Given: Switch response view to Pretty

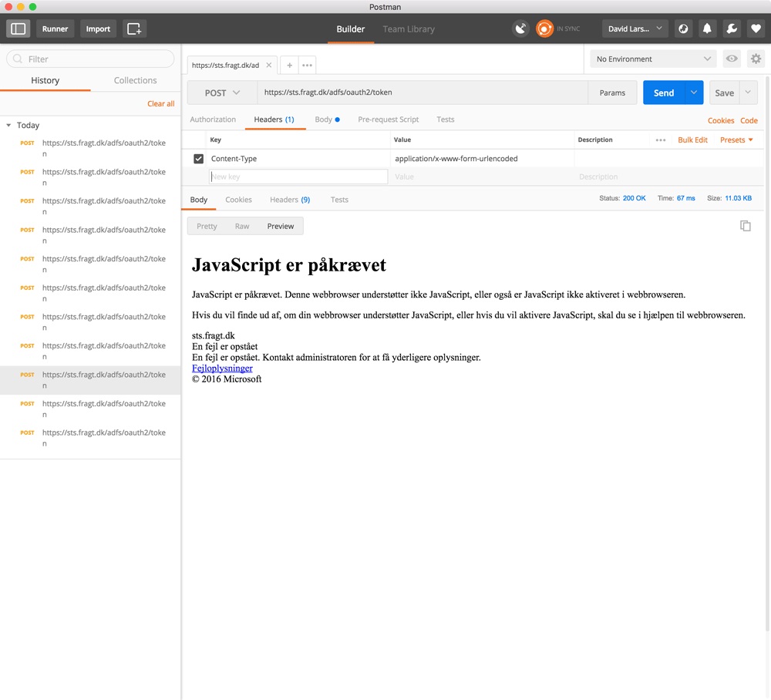Looking at the screenshot, I should pyautogui.click(x=207, y=226).
